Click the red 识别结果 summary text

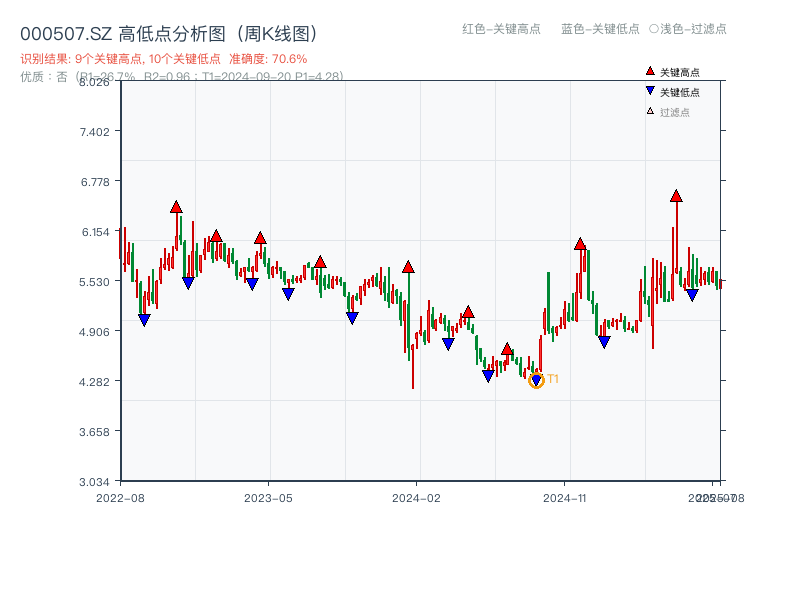[x=163, y=59]
